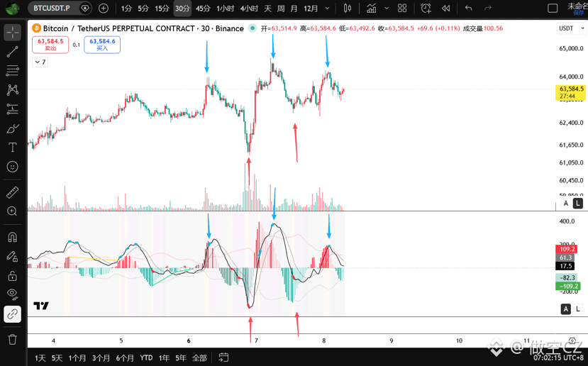Open the UTC+8 timezone menu

point(559,357)
